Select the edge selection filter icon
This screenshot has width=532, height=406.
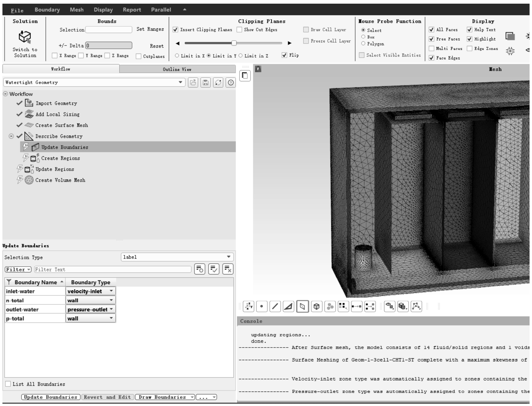tap(275, 306)
